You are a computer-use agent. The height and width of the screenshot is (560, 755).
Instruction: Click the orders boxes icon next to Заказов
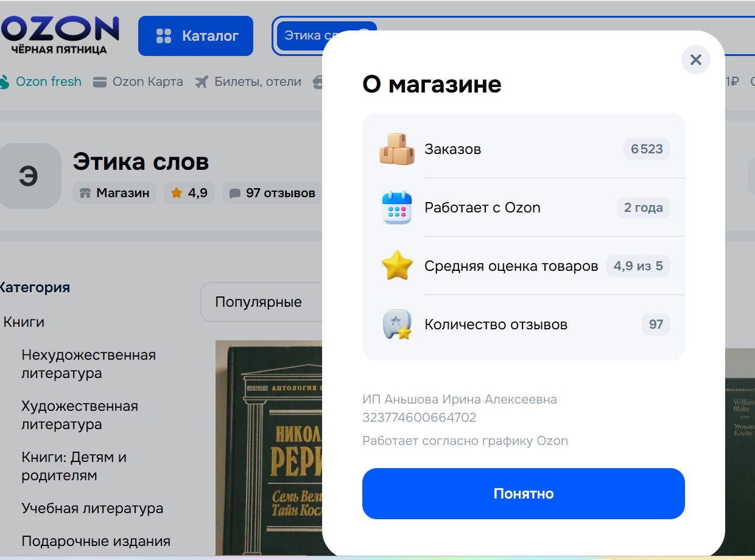tap(397, 149)
